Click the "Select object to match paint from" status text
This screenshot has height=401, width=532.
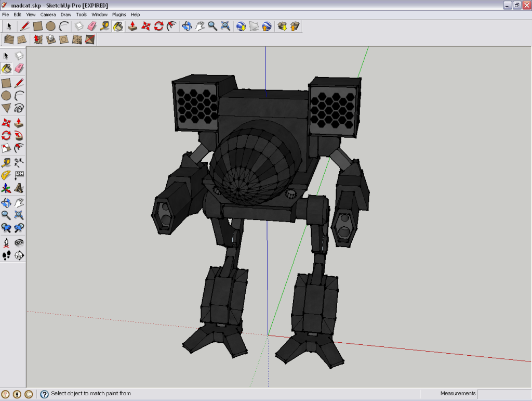(91, 394)
